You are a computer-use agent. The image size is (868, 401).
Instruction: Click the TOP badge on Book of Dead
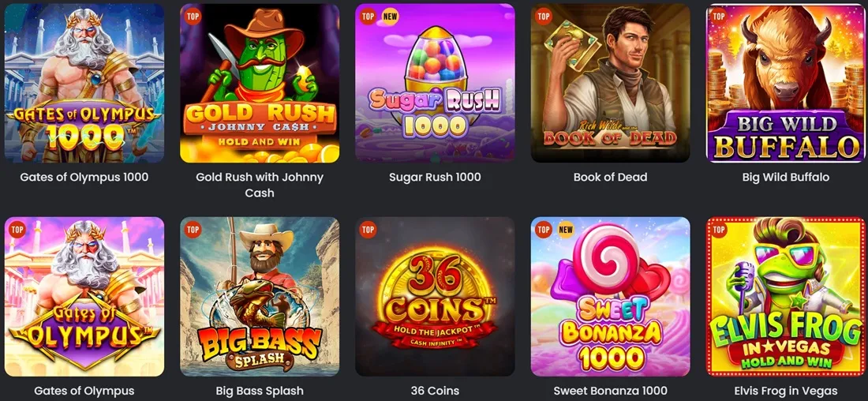tap(544, 16)
